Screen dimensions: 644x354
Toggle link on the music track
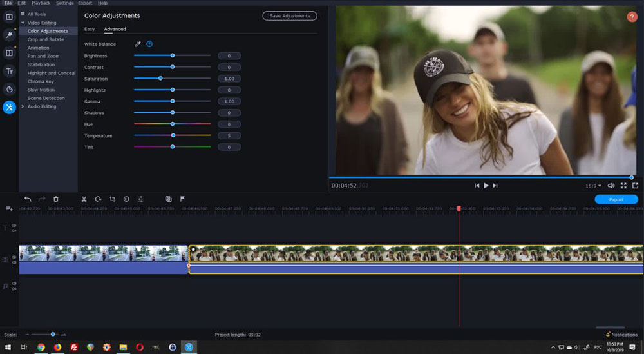(x=14, y=289)
